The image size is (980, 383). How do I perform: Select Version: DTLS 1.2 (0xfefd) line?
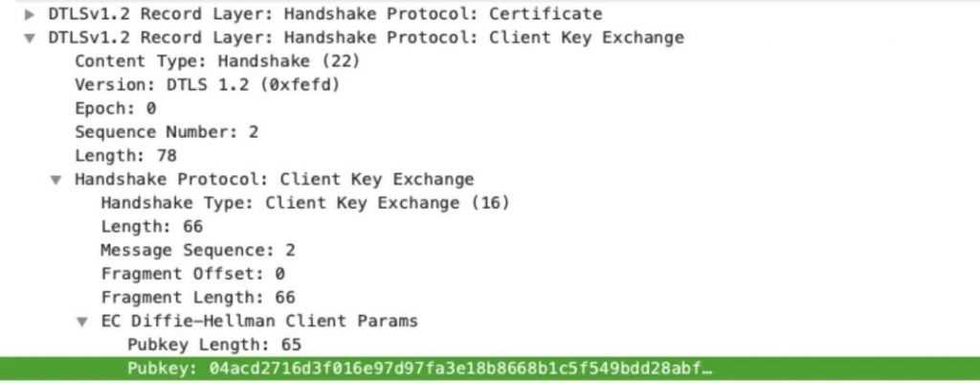coord(208,84)
